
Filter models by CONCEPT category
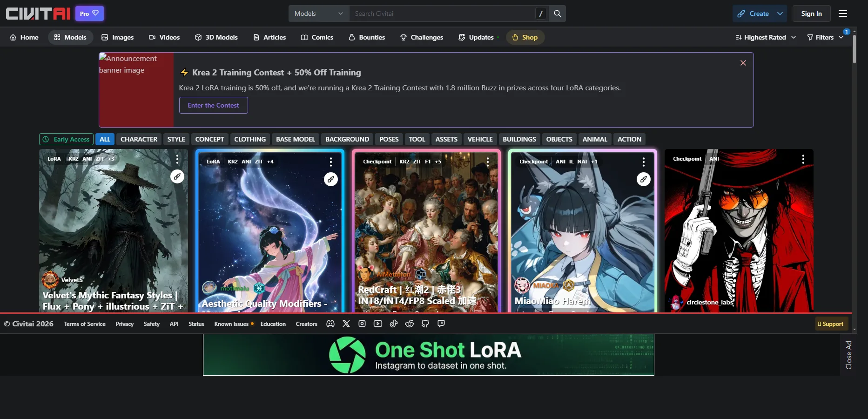209,139
